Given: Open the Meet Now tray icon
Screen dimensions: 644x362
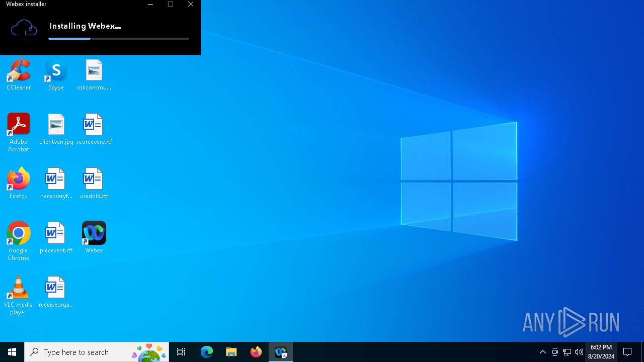Looking at the screenshot, I should pos(555,352).
